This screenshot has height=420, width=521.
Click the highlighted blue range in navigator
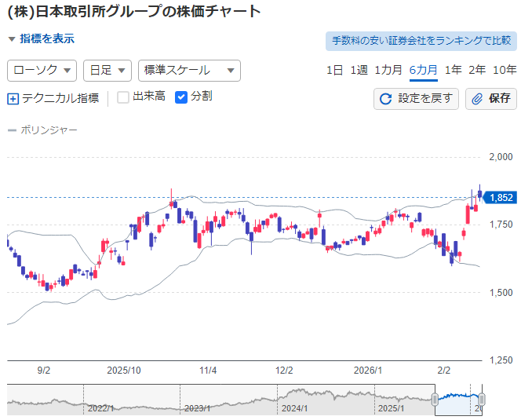pyautogui.click(x=458, y=400)
